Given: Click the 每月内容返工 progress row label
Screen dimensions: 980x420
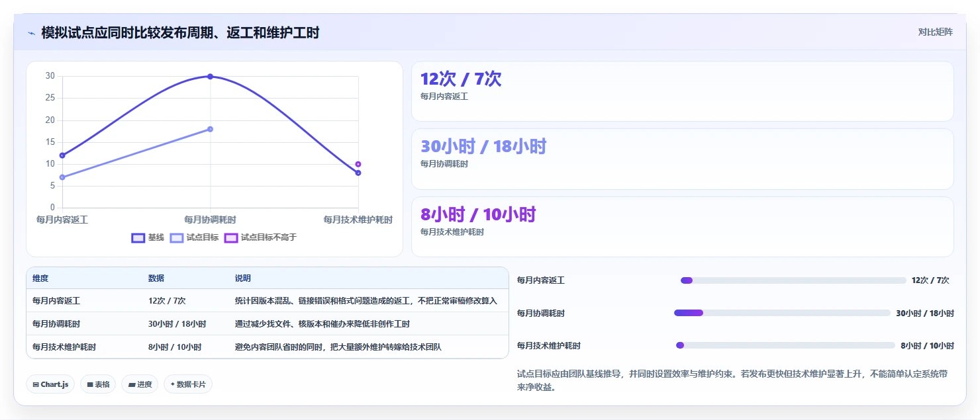Looking at the screenshot, I should click(541, 280).
